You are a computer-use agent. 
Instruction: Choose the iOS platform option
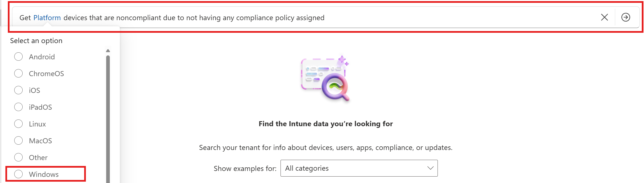click(x=18, y=90)
